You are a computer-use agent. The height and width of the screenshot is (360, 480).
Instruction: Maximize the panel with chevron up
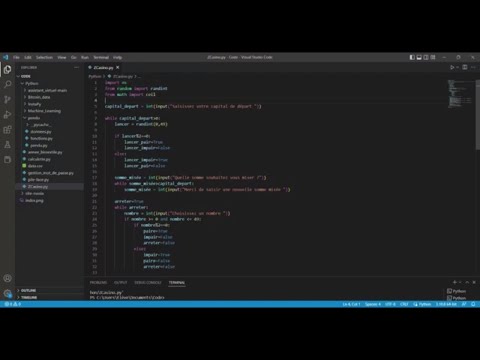point(467,282)
